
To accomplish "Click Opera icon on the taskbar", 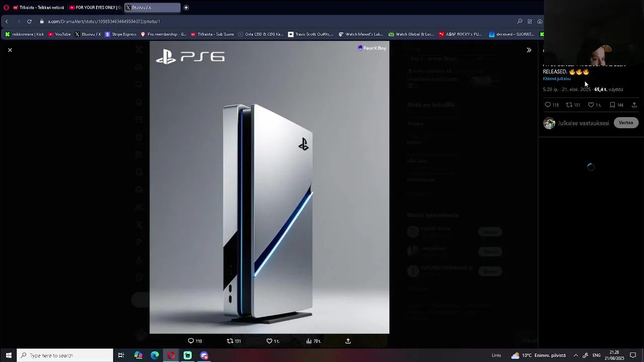I will (172, 355).
